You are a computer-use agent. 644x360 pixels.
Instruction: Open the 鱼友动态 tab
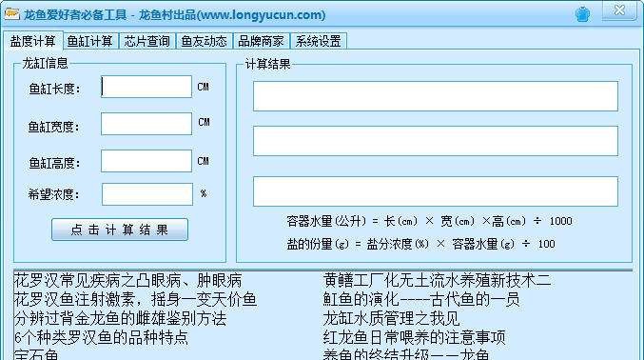pos(205,41)
